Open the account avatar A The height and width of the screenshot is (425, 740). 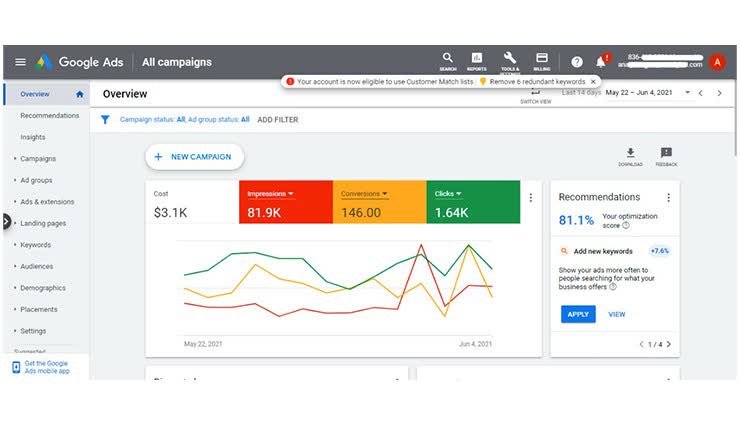[717, 62]
